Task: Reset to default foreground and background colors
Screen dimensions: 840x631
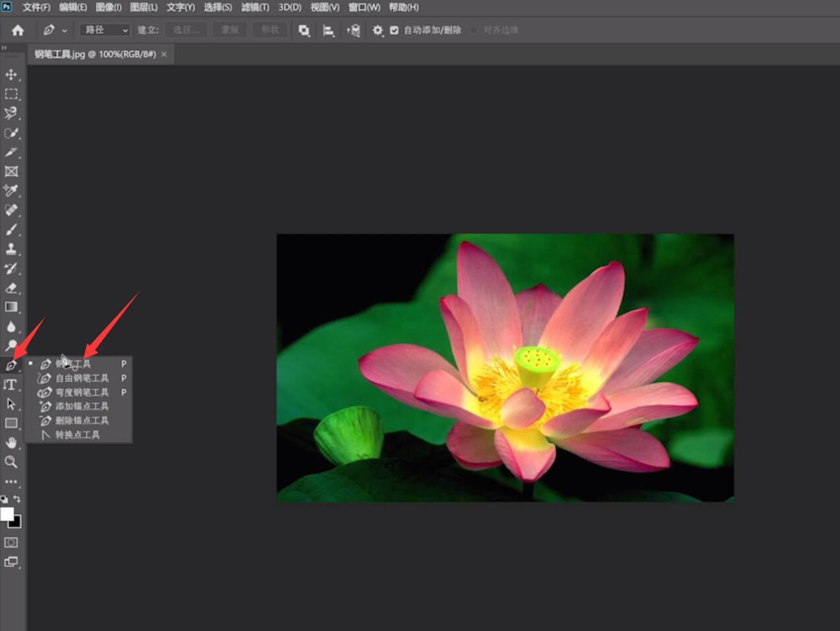Action: click(5, 500)
